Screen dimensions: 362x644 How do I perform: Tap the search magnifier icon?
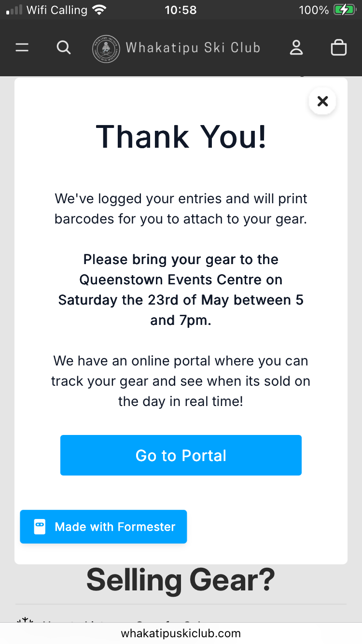pyautogui.click(x=64, y=48)
